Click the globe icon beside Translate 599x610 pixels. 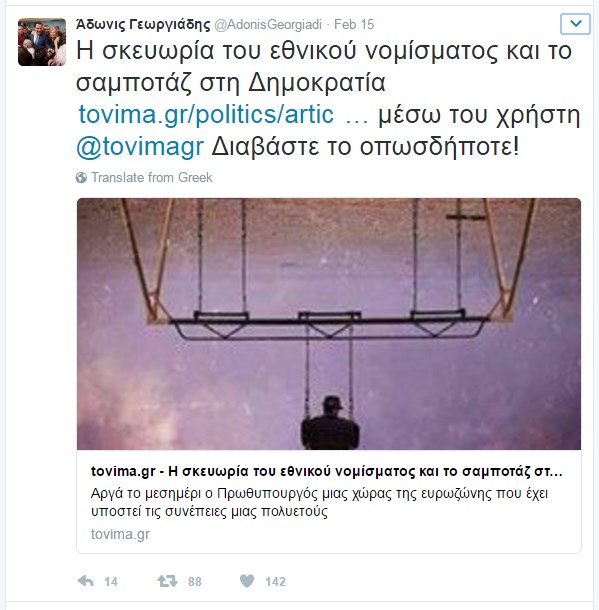click(81, 177)
